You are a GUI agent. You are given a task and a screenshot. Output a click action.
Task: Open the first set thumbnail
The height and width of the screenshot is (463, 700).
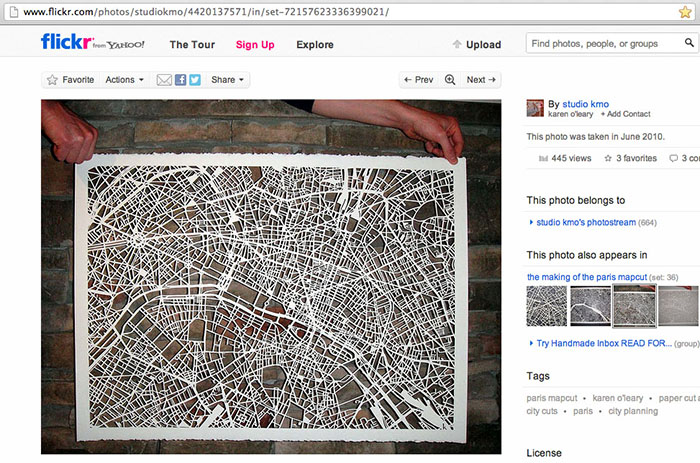[x=547, y=306]
